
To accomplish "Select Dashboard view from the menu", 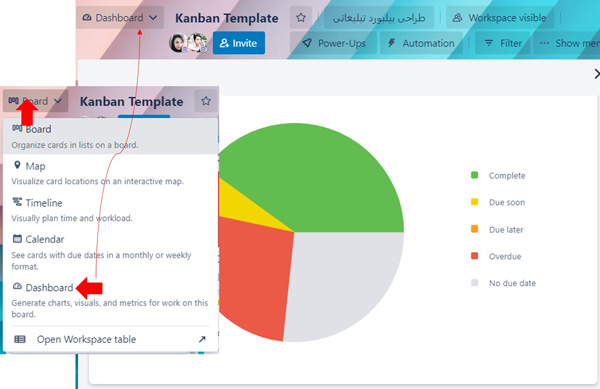I will [111, 300].
